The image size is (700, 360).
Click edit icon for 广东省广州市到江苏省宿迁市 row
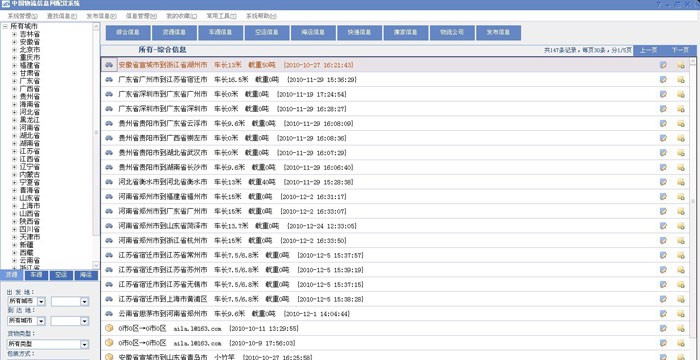663,80
